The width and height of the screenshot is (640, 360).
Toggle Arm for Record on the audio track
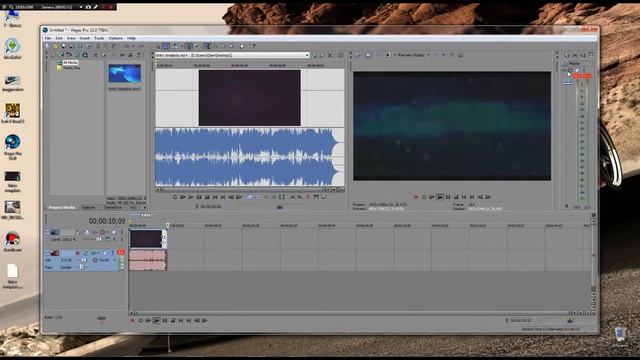(78, 253)
